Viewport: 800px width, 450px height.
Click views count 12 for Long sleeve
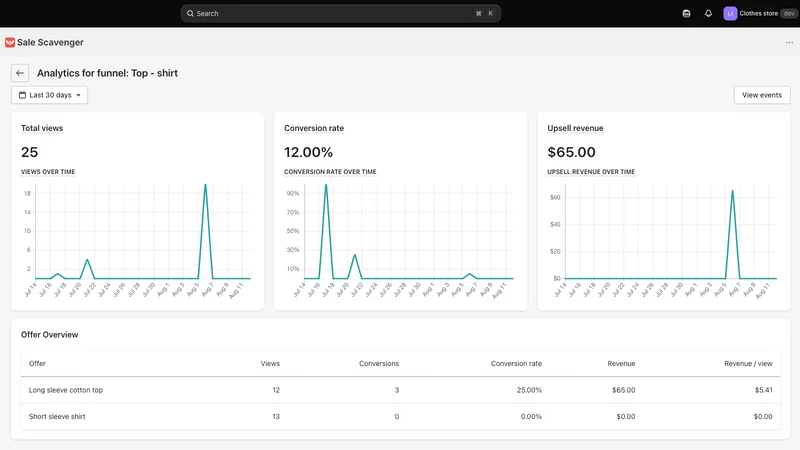tap(276, 390)
